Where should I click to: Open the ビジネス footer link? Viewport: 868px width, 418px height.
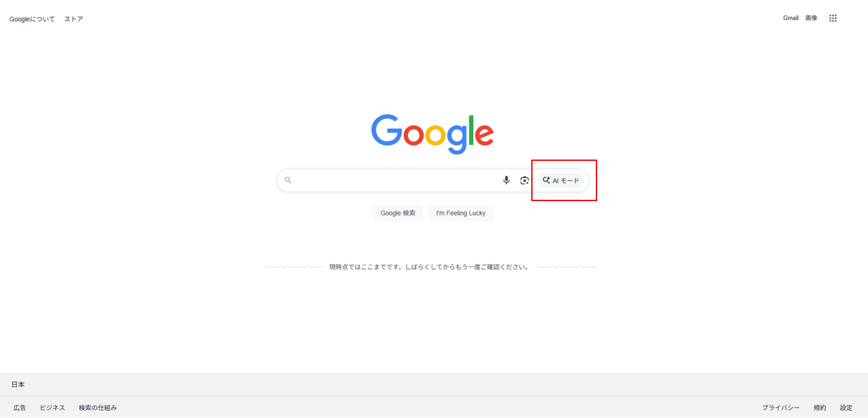[53, 407]
